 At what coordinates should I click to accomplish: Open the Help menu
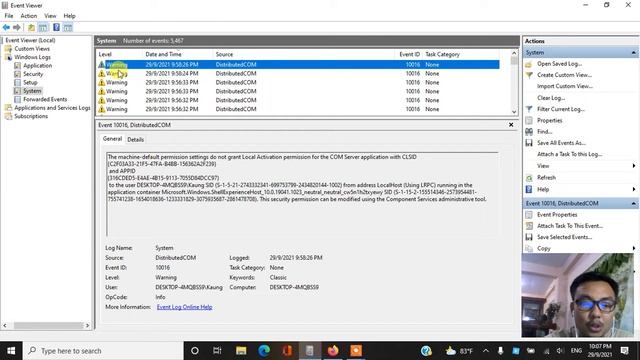pyautogui.click(x=69, y=16)
